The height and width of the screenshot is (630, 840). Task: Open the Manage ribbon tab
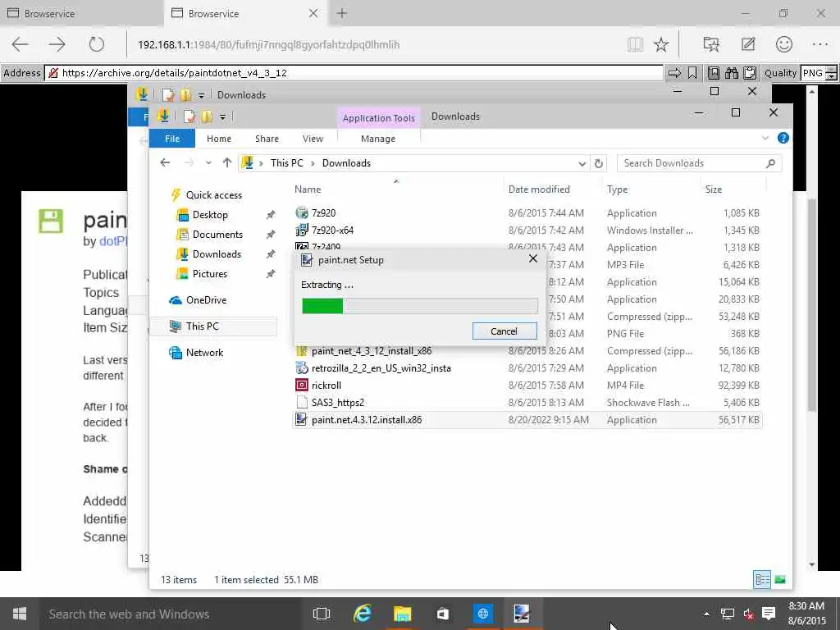tap(378, 138)
